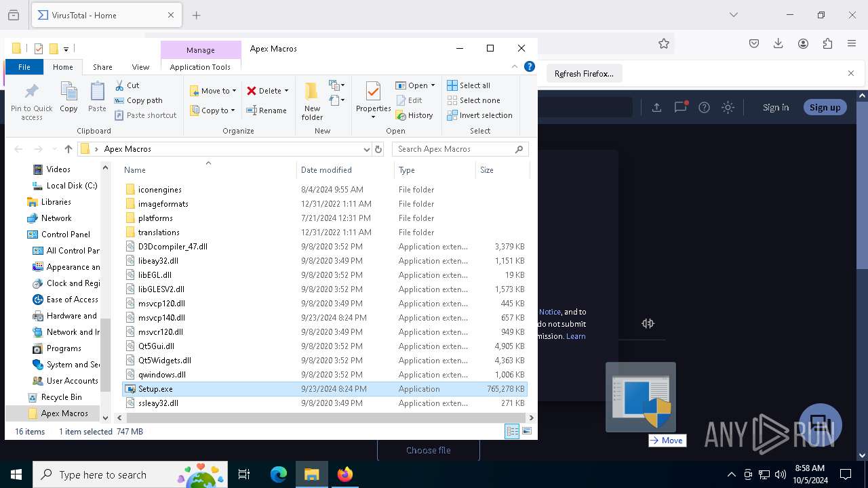Viewport: 868px width, 488px height.
Task: Create a New folder
Action: 312,102
